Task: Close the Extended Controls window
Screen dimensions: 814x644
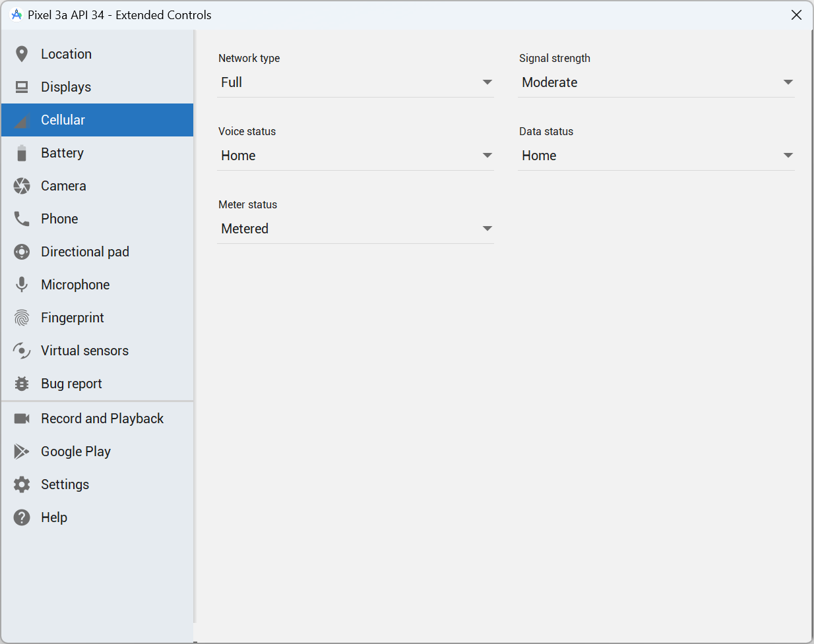Action: click(x=796, y=15)
